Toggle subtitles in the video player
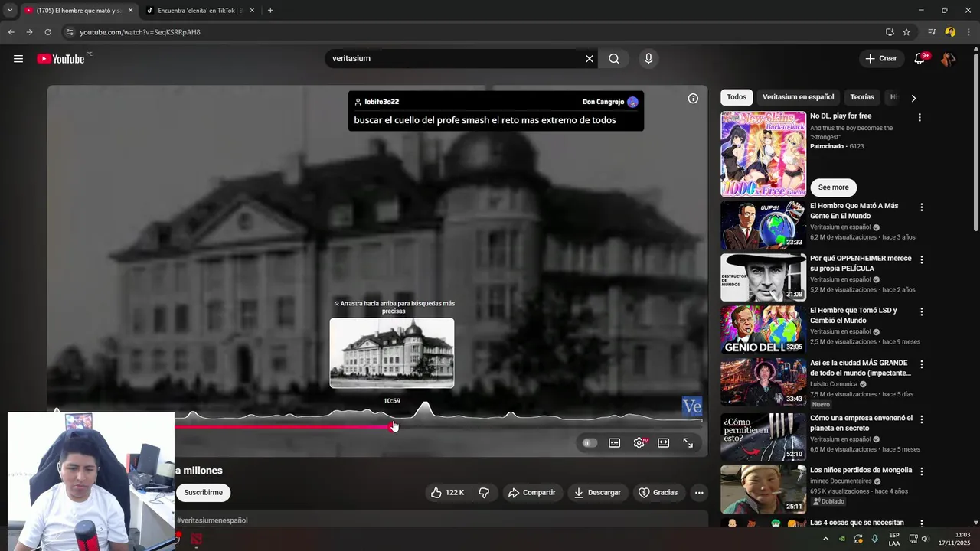This screenshot has height=551, width=980. [x=614, y=443]
